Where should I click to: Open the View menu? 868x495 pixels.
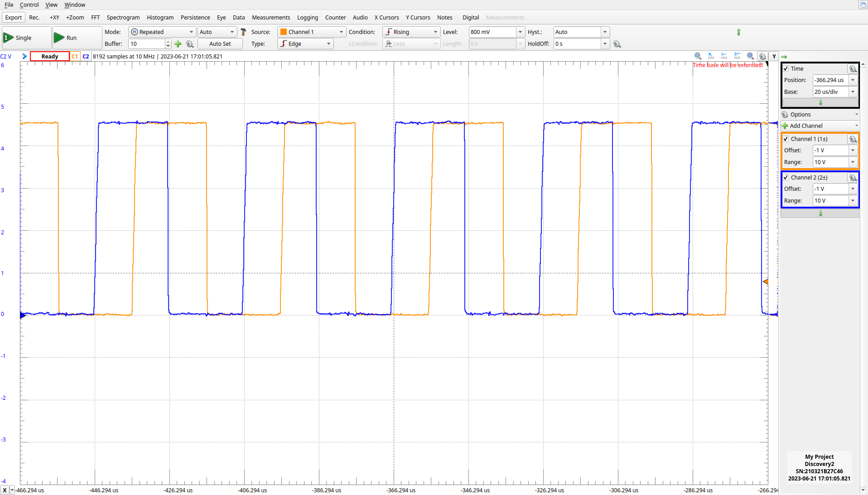click(52, 5)
